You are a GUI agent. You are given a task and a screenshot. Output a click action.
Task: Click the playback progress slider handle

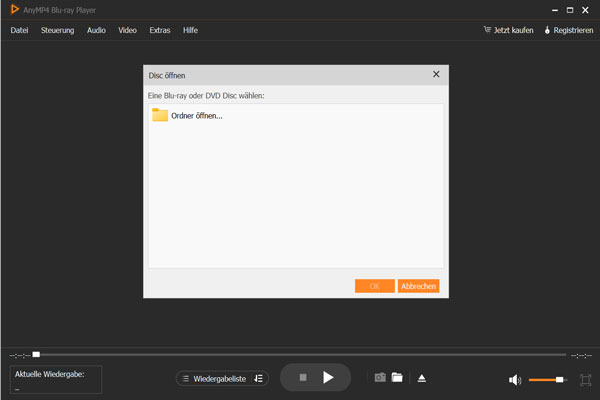[x=36, y=354]
